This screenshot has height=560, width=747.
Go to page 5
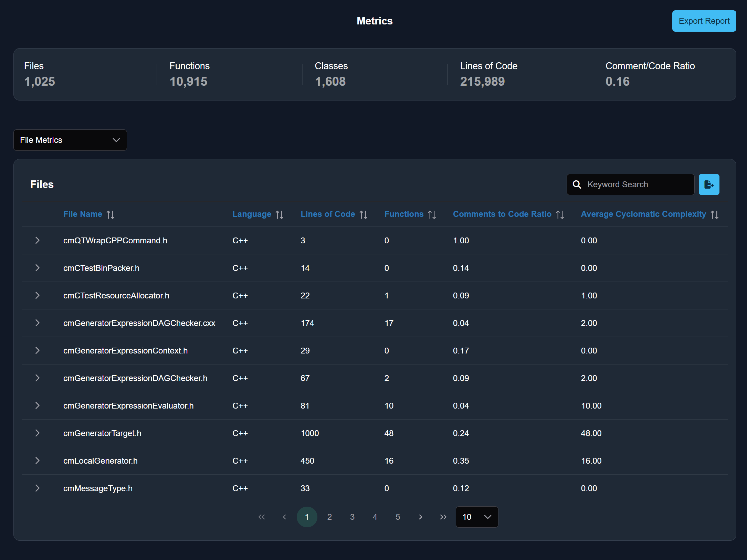click(398, 517)
